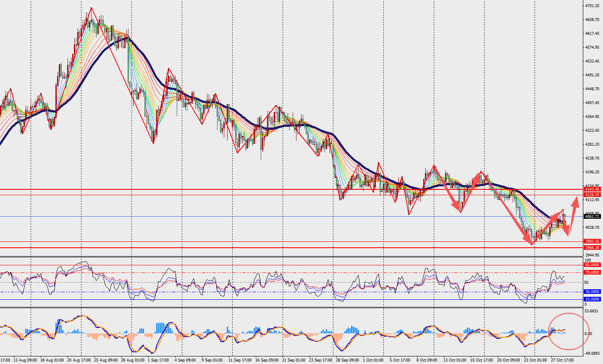Viewport: 603px width, 364px height.
Task: Click the 9 Sep 01:00 time label
Action: tap(213, 360)
